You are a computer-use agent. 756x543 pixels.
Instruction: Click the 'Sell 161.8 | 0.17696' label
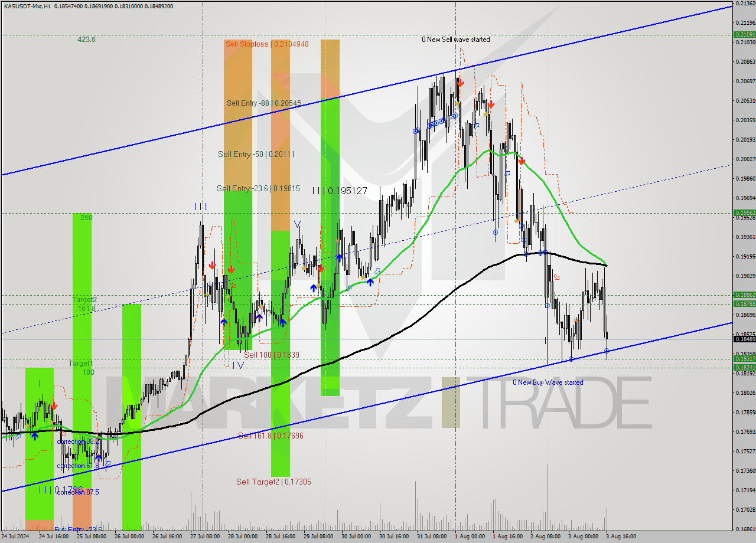pos(271,436)
